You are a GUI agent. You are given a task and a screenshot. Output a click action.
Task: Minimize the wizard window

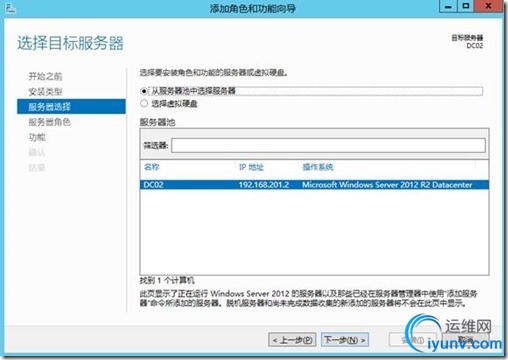click(x=449, y=6)
